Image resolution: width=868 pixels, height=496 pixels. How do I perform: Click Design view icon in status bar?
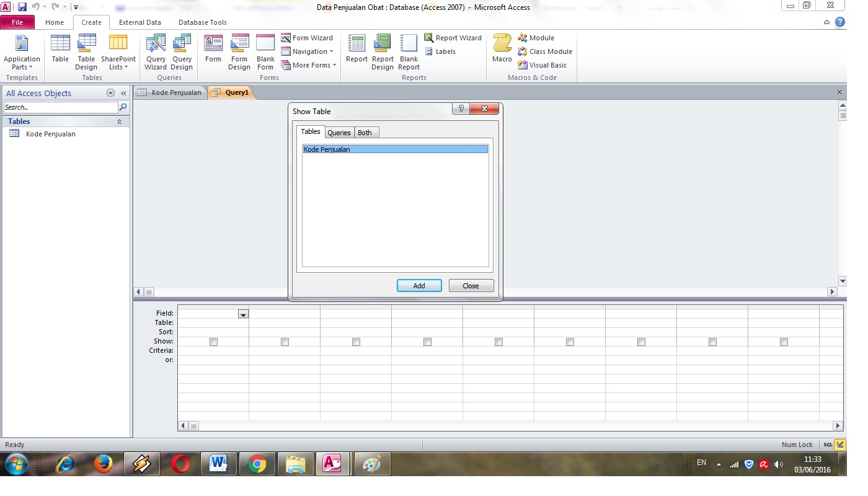click(x=840, y=445)
